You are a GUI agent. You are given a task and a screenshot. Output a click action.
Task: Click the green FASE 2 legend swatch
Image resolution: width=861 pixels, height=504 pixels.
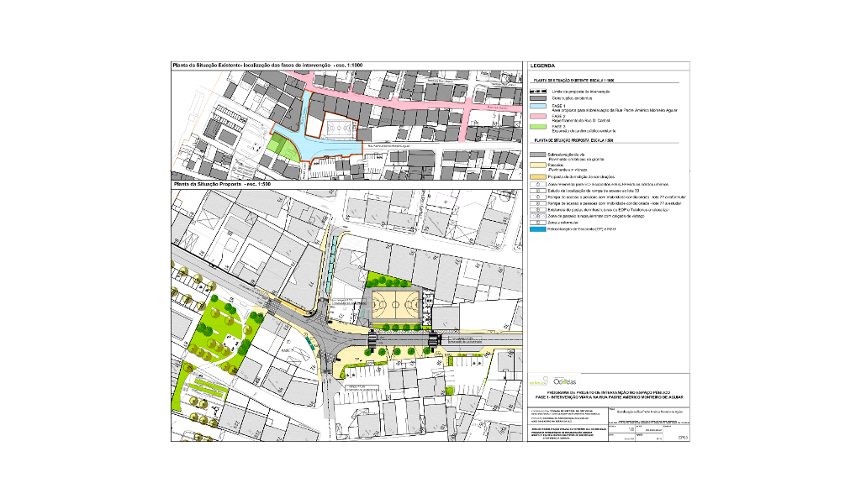539,128
